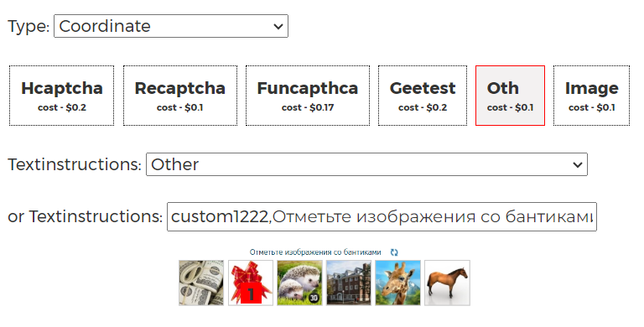Select the giraffe captcha image
Viewport: 644px width, 327px height.
398,283
